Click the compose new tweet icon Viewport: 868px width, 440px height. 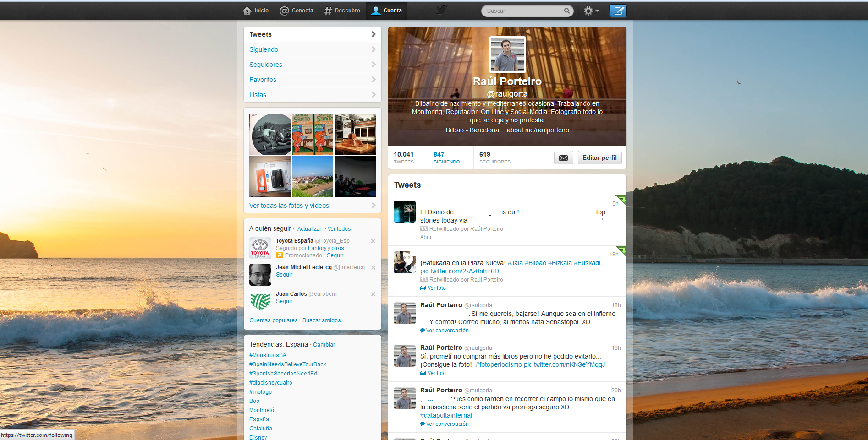(618, 11)
